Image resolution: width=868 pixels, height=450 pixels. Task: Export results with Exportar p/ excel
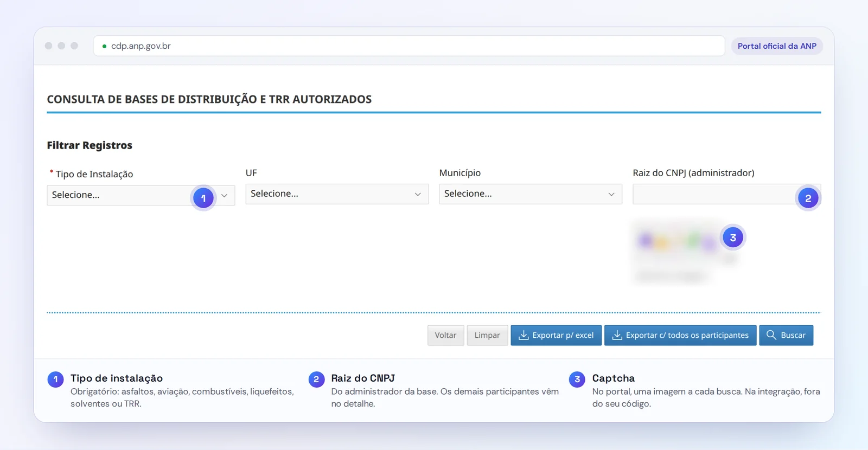[556, 335]
